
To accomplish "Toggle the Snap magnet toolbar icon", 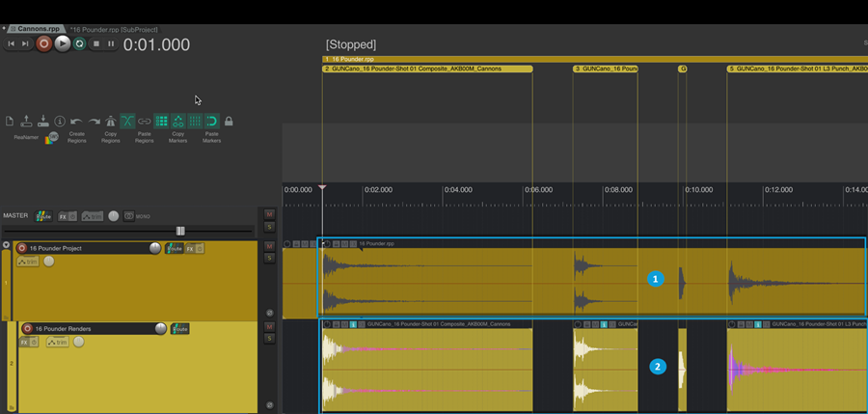I will coord(211,122).
